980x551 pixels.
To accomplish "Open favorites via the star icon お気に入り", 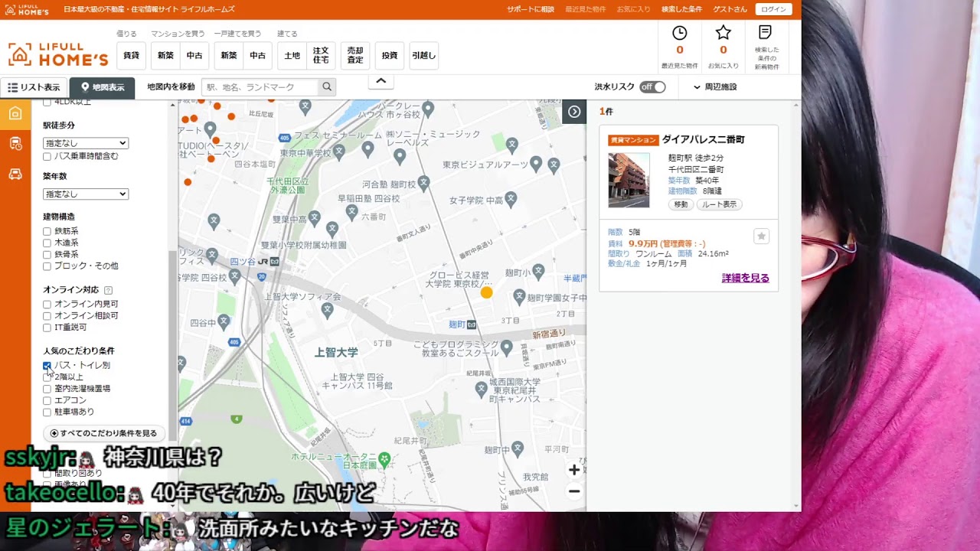I will pyautogui.click(x=722, y=32).
